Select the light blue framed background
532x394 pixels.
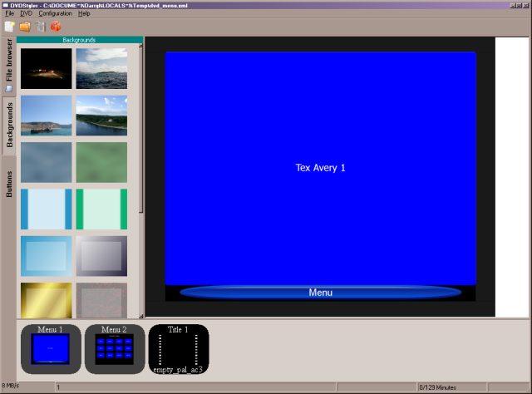coord(47,256)
